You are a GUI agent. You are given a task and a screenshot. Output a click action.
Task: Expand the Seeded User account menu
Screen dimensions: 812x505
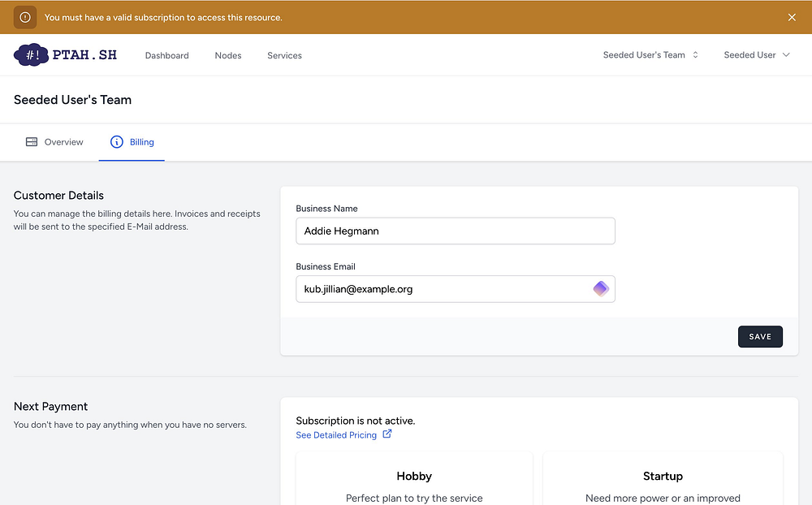(x=749, y=55)
